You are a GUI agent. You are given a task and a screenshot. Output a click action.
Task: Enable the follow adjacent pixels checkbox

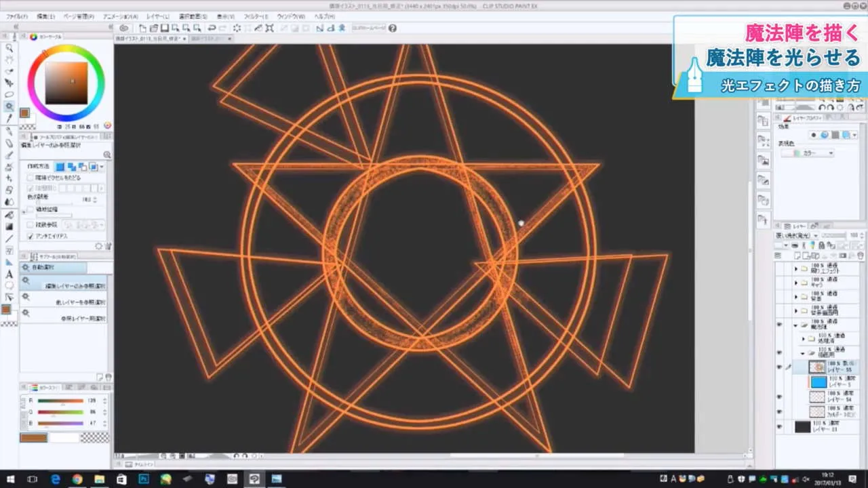tap(30, 178)
